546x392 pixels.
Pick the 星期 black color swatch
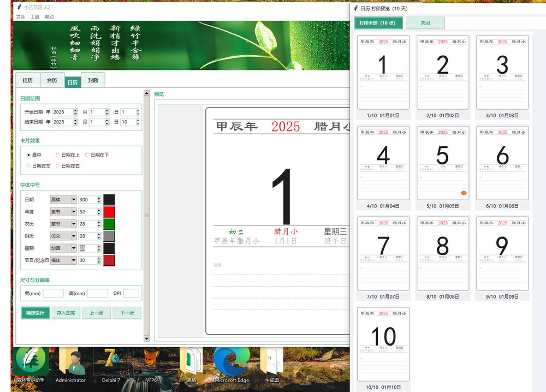pos(109,248)
